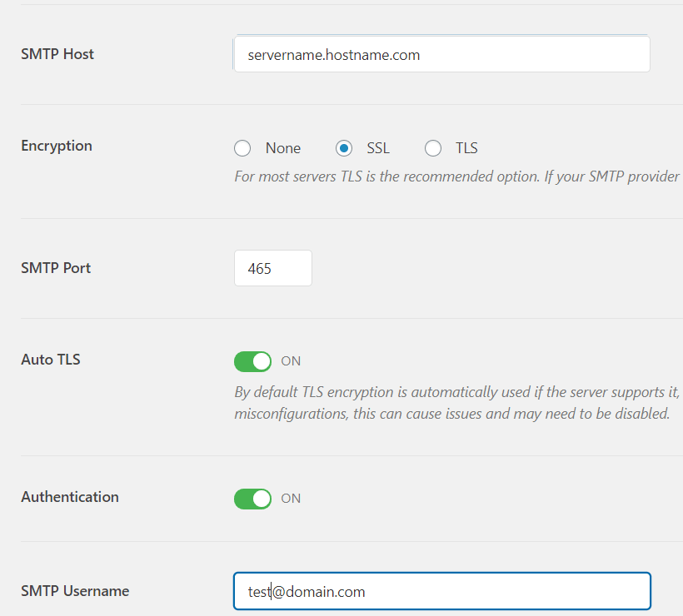Click the SMTP Port field showing 465
Image resolution: width=683 pixels, height=616 pixels.
(273, 268)
